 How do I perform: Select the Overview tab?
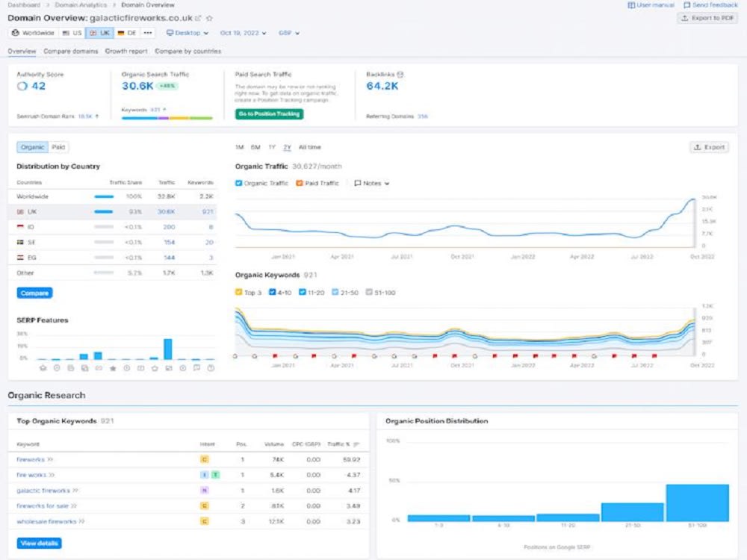tap(22, 51)
